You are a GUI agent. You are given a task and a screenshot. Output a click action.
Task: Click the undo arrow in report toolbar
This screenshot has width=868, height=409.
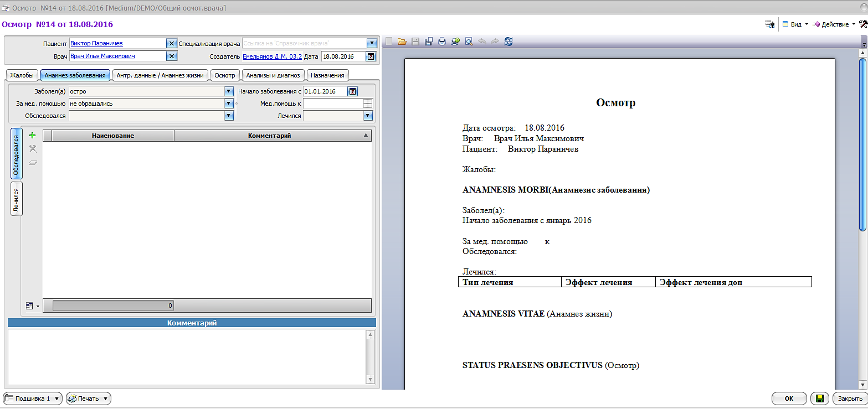pyautogui.click(x=482, y=42)
